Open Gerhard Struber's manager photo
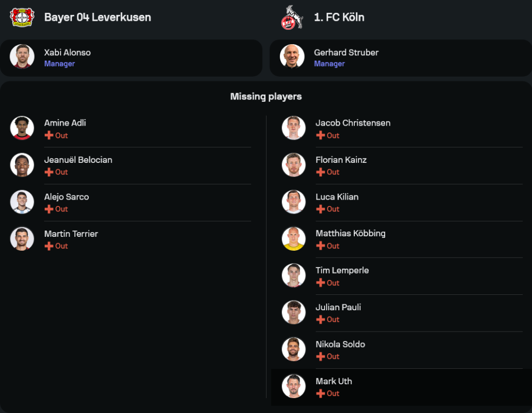532x413 pixels. click(x=292, y=56)
